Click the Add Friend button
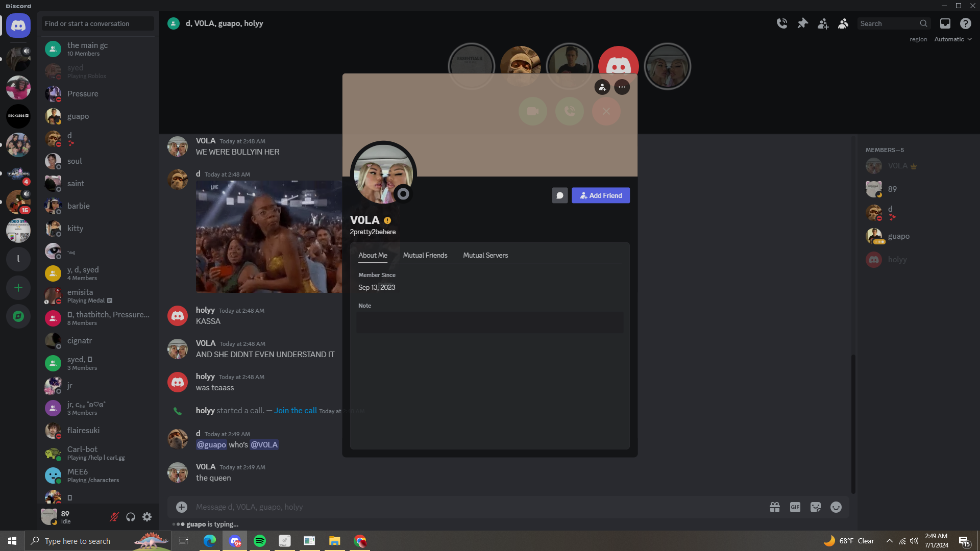Screen dimensions: 980x551 coord(601,195)
